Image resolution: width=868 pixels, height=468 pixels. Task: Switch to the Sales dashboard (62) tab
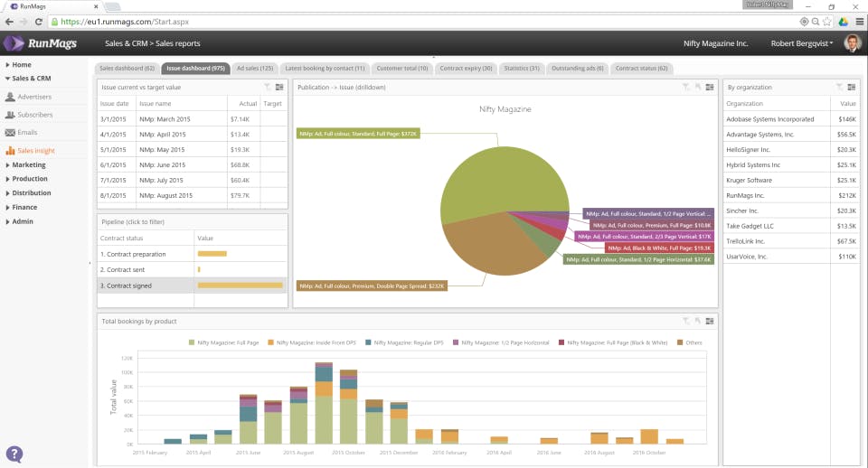pyautogui.click(x=127, y=68)
